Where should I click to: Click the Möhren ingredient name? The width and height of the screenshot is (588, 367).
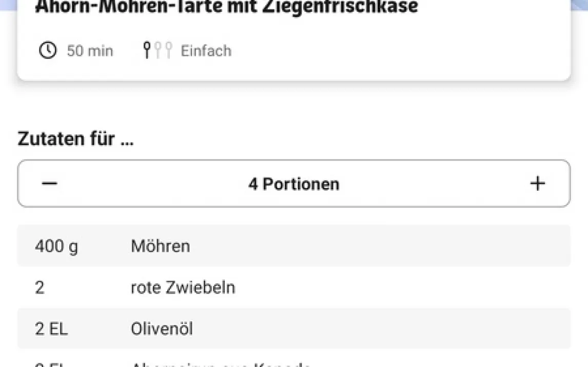pos(160,246)
